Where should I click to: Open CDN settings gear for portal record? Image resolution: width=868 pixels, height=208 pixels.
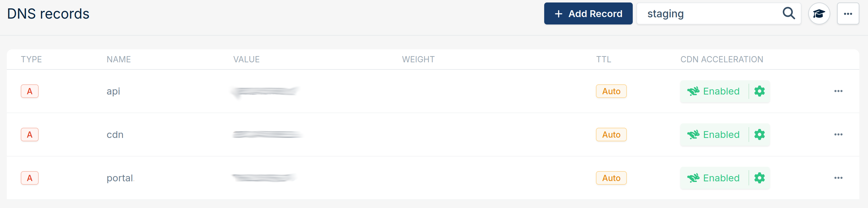tap(760, 178)
